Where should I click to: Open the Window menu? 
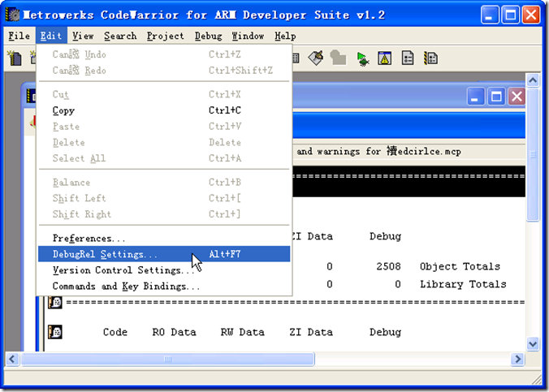(248, 36)
